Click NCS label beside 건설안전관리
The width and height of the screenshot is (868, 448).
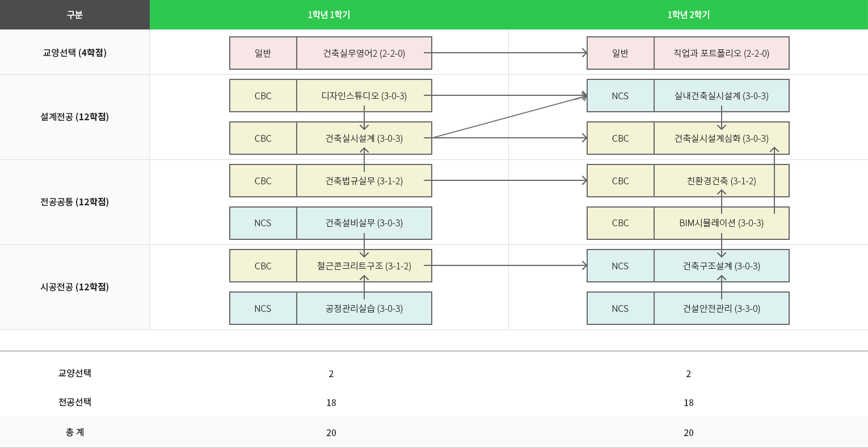621,308
